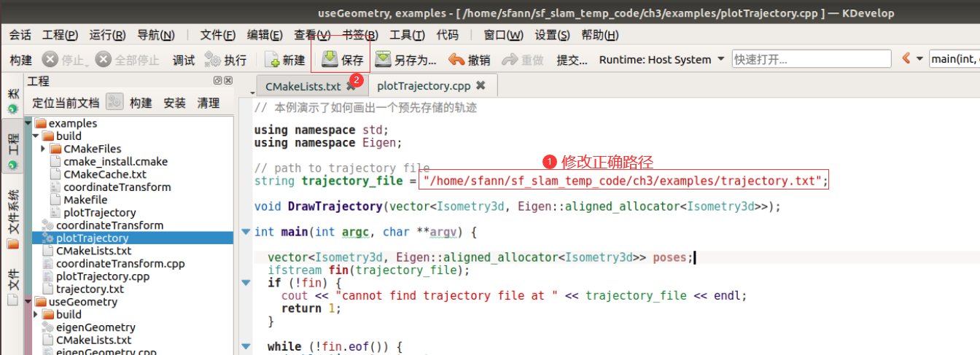This screenshot has width=980, height=355.
Task: Open the 文件(F) menu
Action: pos(218,35)
